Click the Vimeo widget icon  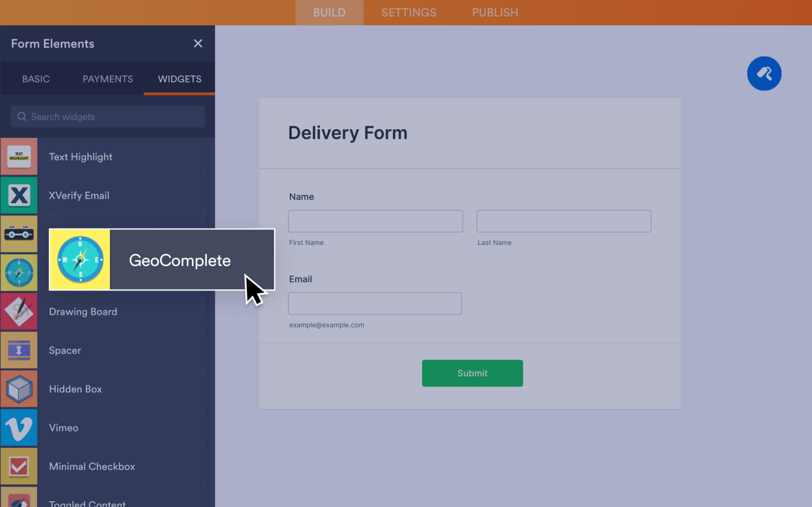pyautogui.click(x=19, y=428)
